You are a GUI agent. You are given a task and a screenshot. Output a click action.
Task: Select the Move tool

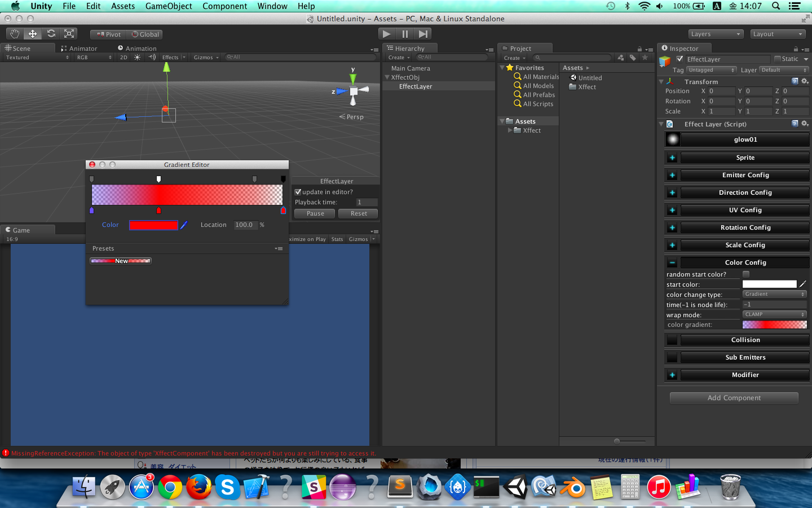pos(33,34)
